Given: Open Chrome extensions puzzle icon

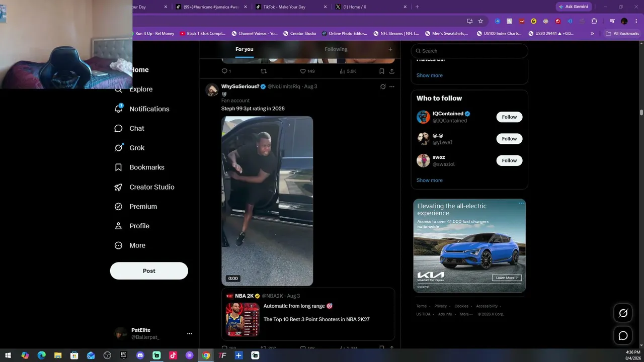Looking at the screenshot, I should pyautogui.click(x=594, y=21).
